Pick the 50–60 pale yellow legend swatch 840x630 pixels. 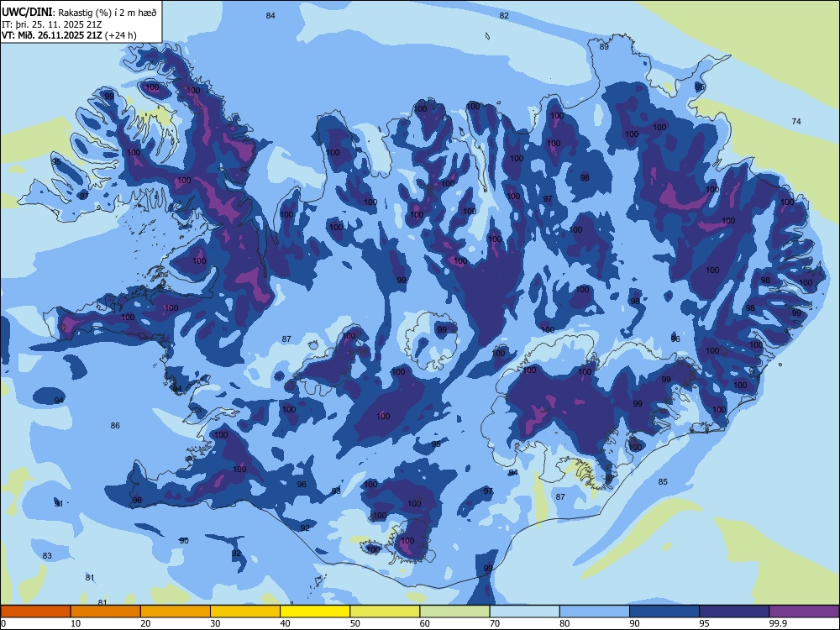(x=385, y=612)
